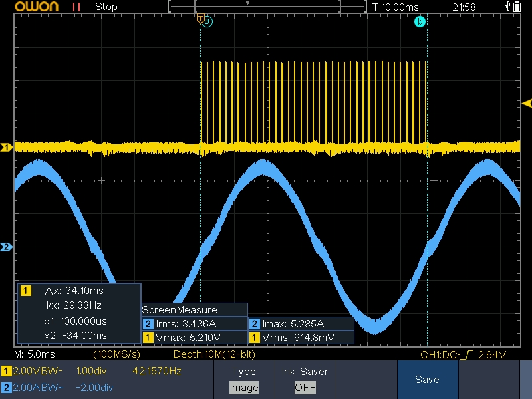Click the red pause Stop indicator icon
Viewport: 532px width, 399px height.
[76, 7]
